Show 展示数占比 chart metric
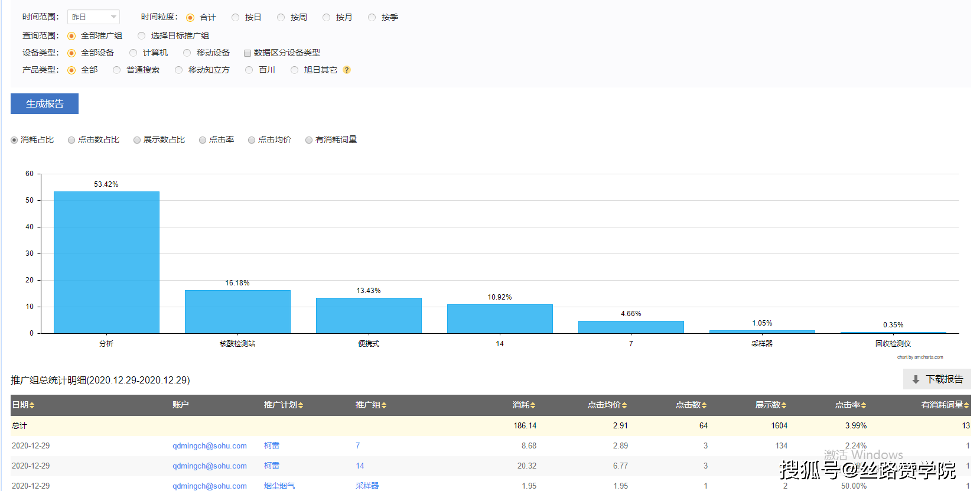This screenshot has height=491, width=980. 137,140
